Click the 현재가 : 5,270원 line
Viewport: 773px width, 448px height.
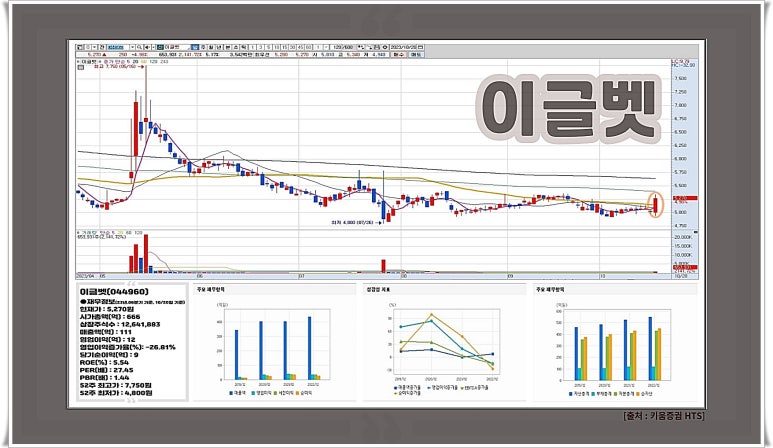(x=106, y=309)
